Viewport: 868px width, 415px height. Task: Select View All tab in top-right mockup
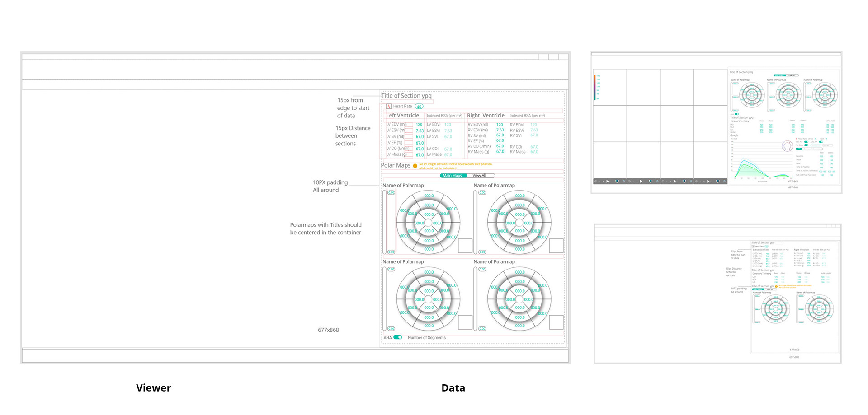click(x=793, y=75)
